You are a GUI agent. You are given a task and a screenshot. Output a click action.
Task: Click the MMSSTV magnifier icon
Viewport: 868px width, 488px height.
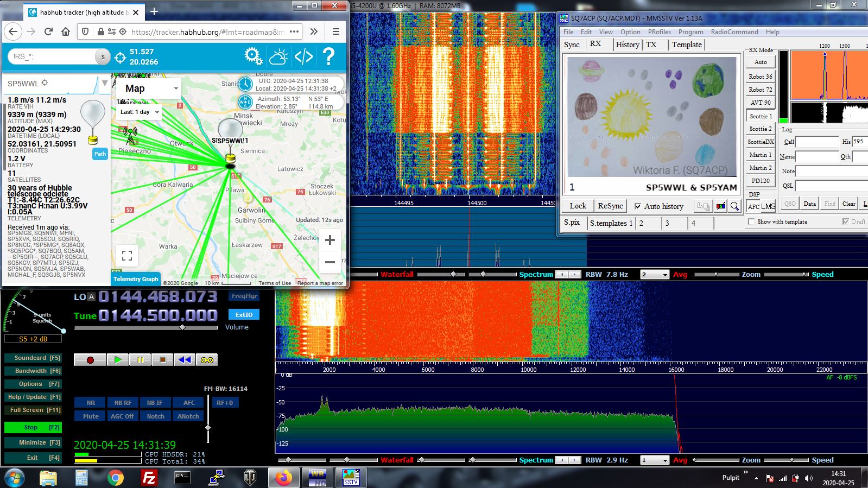coord(734,206)
